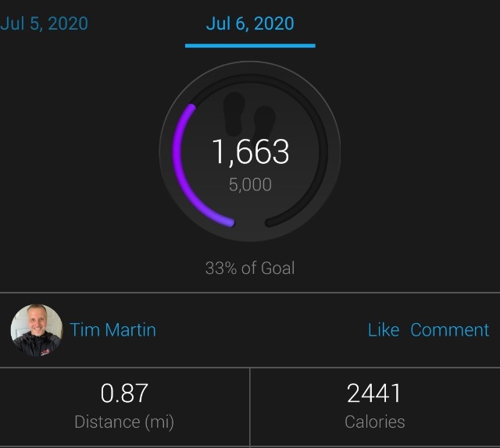Click the Distance (mi) label
Viewport: 500px width, 448px height.
pyautogui.click(x=124, y=422)
